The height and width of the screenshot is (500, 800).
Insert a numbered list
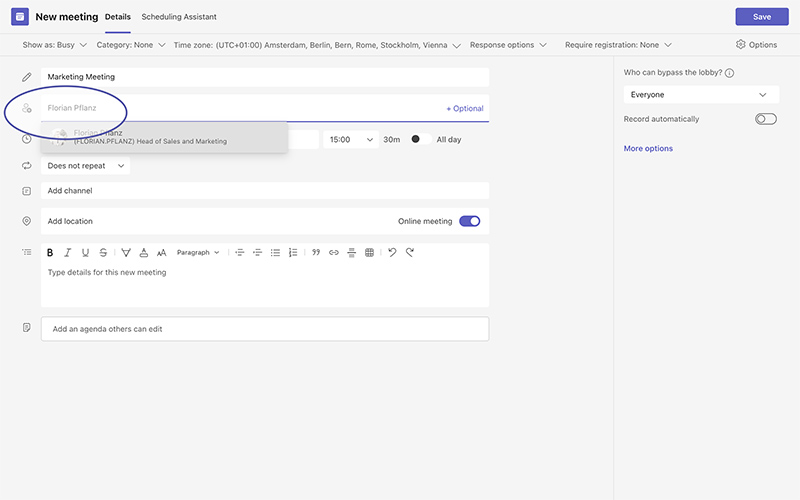pyautogui.click(x=293, y=253)
